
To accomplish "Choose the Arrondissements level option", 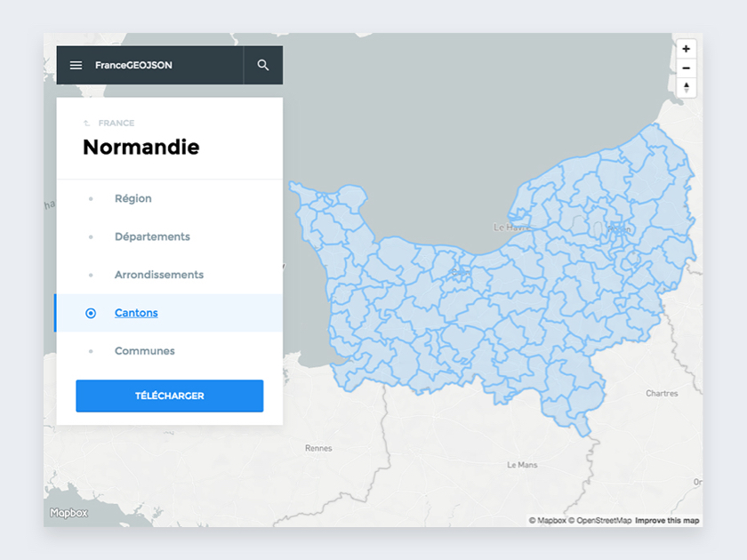I will (159, 276).
